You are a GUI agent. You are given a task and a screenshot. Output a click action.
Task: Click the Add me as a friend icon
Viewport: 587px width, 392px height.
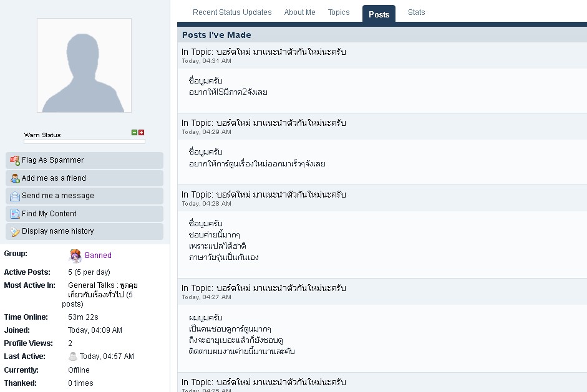[x=15, y=178]
